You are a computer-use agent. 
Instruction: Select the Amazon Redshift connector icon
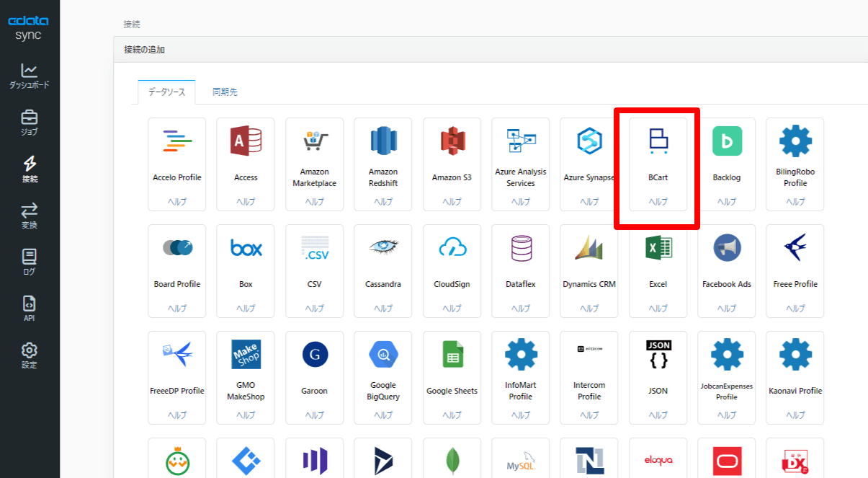point(383,141)
